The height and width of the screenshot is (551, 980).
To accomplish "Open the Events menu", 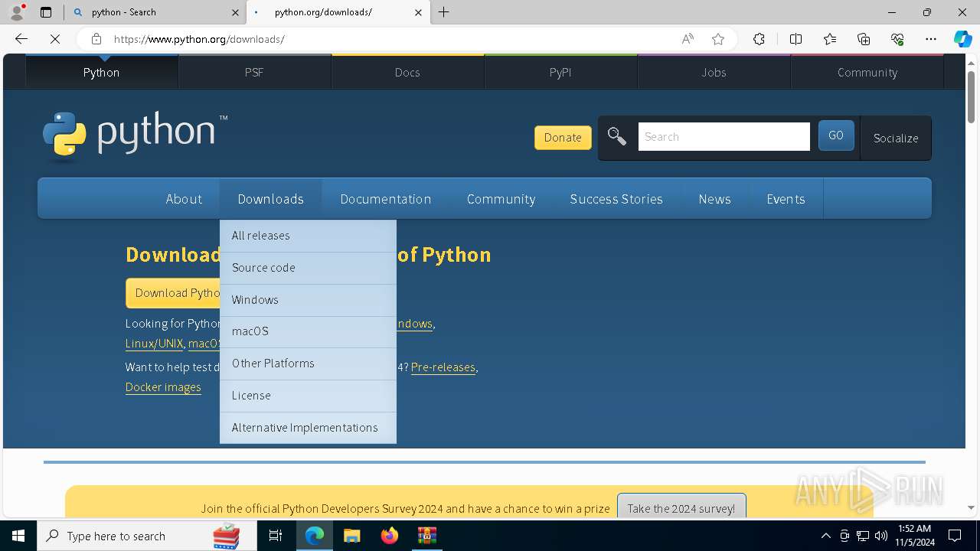I will [x=786, y=199].
